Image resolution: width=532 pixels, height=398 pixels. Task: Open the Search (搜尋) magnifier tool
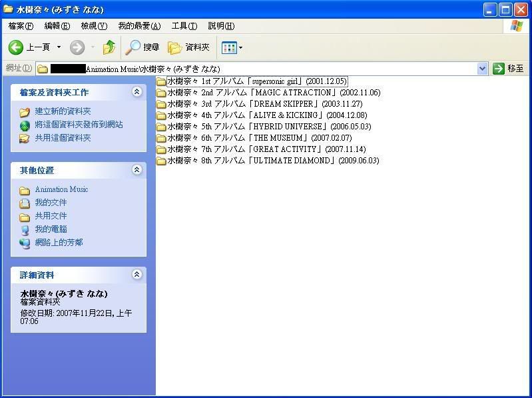pyautogui.click(x=134, y=47)
